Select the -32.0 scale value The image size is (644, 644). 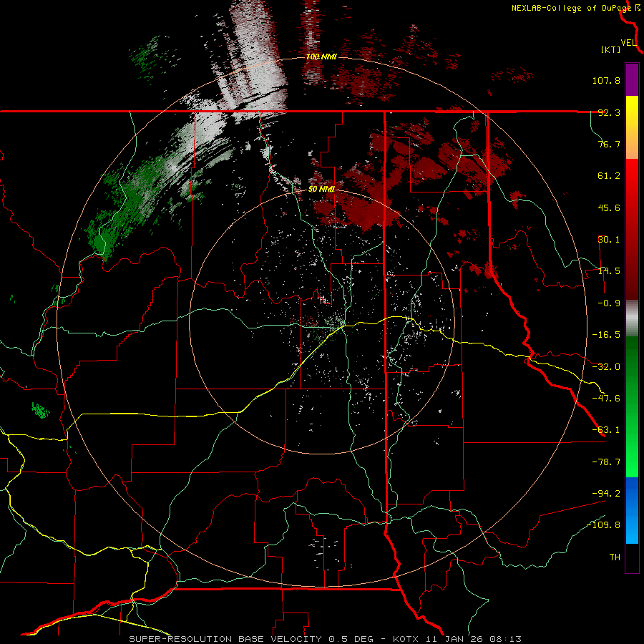point(606,367)
